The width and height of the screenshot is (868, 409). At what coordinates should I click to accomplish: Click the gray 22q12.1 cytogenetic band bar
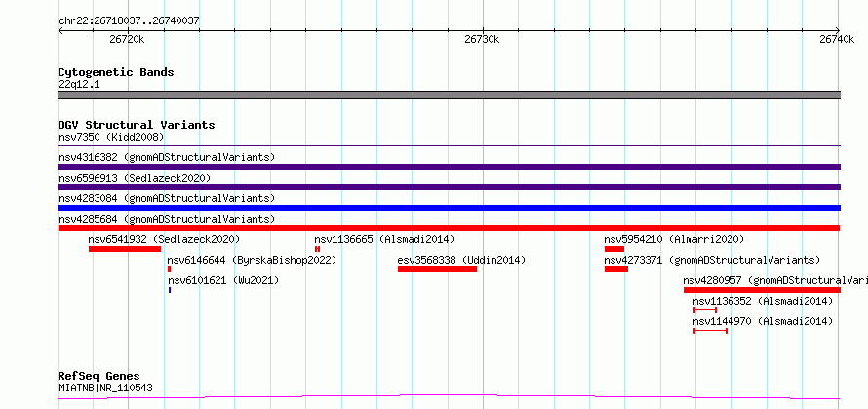(449, 95)
